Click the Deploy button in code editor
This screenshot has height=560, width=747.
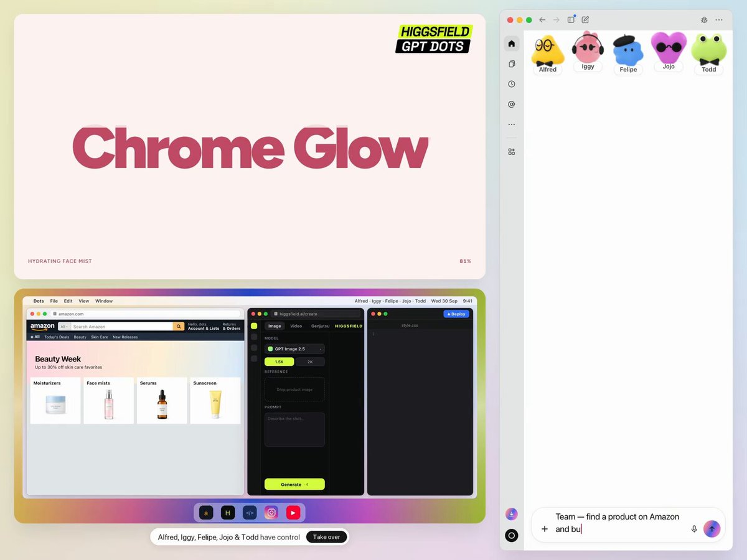456,314
